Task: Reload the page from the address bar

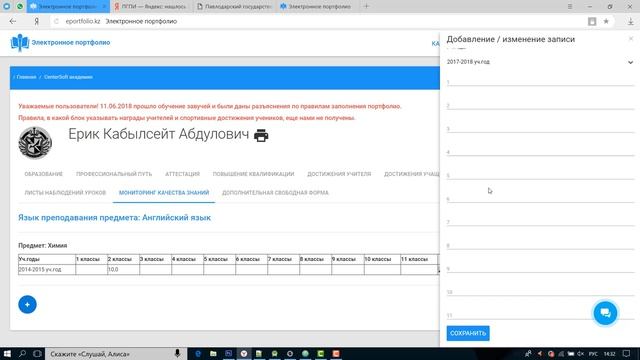Action: click(x=56, y=21)
